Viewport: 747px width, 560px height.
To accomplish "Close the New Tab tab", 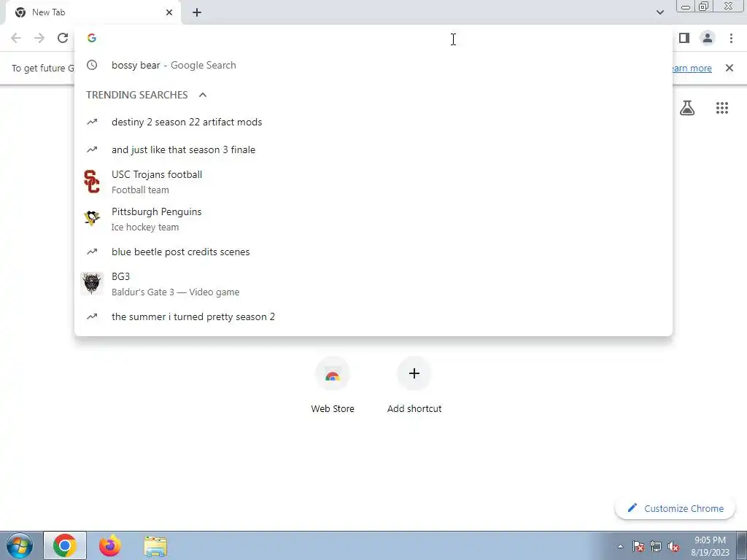I will pos(169,12).
